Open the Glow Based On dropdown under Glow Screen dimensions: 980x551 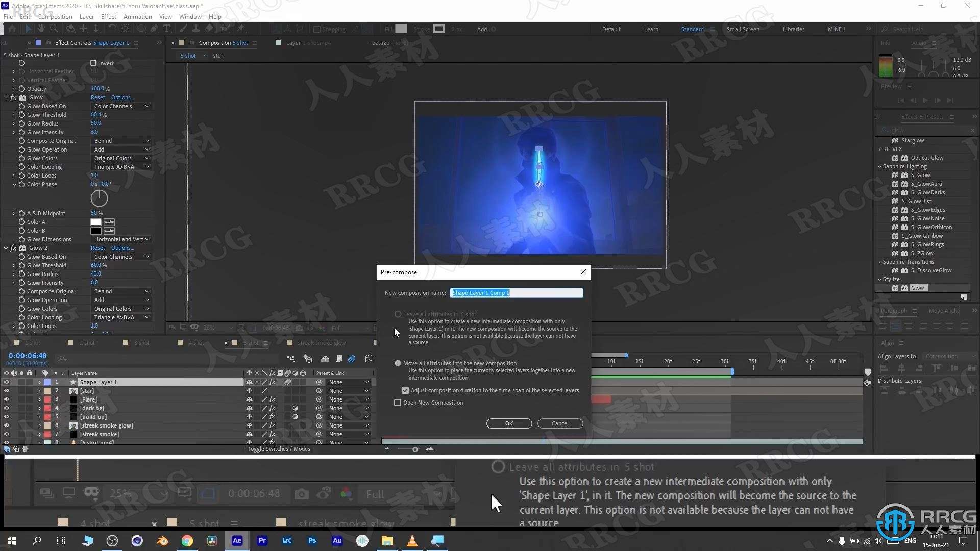click(121, 106)
